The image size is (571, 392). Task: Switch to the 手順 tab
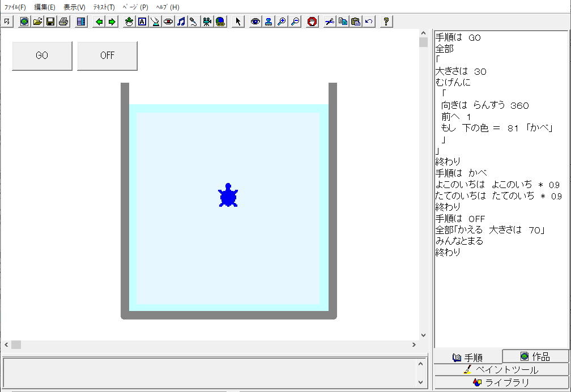468,357
